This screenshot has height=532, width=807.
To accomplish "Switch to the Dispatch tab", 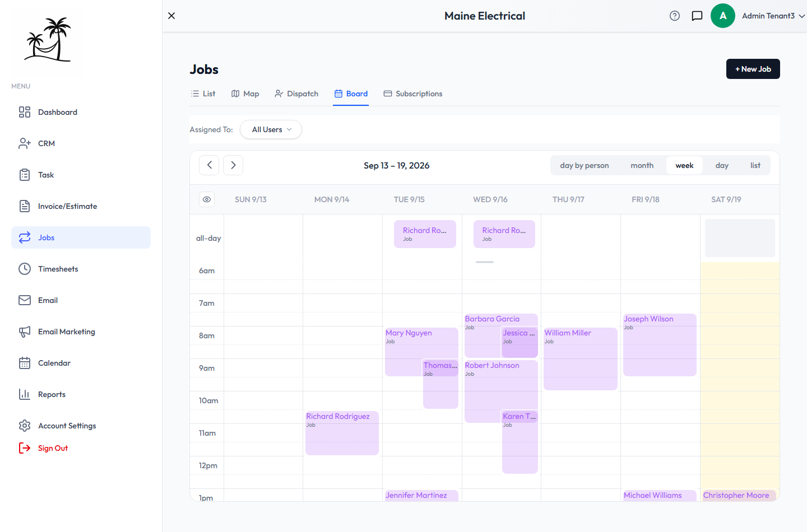I will [296, 94].
